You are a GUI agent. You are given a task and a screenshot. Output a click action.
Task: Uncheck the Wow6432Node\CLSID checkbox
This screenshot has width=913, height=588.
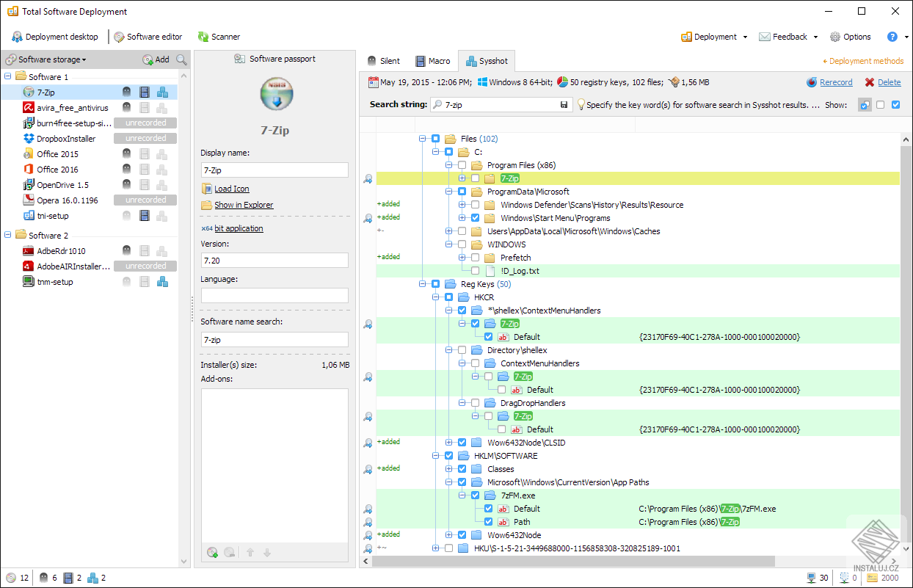[x=462, y=443]
